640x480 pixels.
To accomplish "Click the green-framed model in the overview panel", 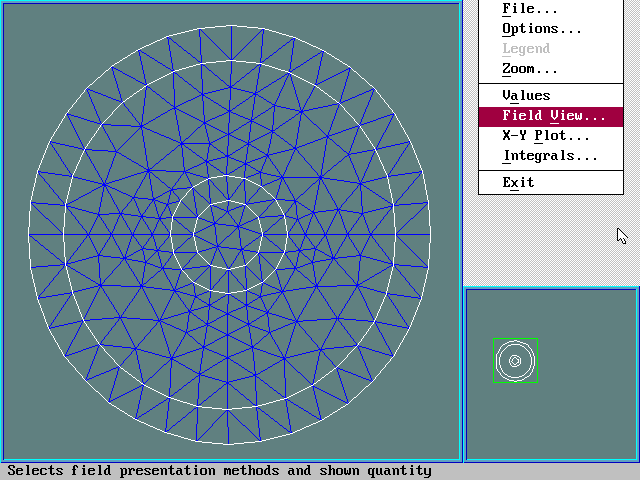I will [x=515, y=361].
